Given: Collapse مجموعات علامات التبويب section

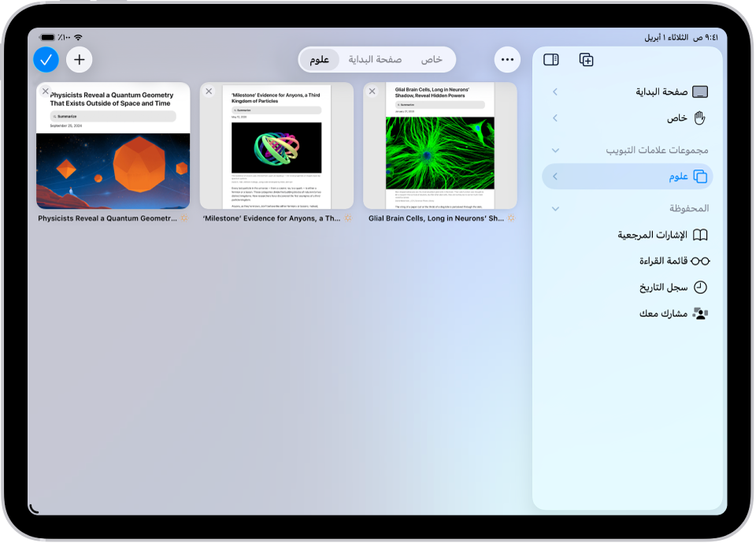Looking at the screenshot, I should [x=555, y=151].
